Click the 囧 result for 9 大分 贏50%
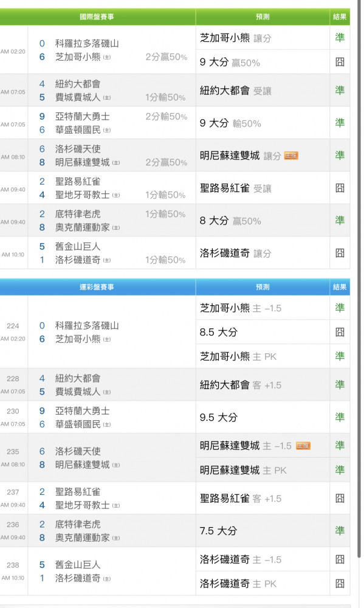This screenshot has width=364, height=608. (340, 62)
